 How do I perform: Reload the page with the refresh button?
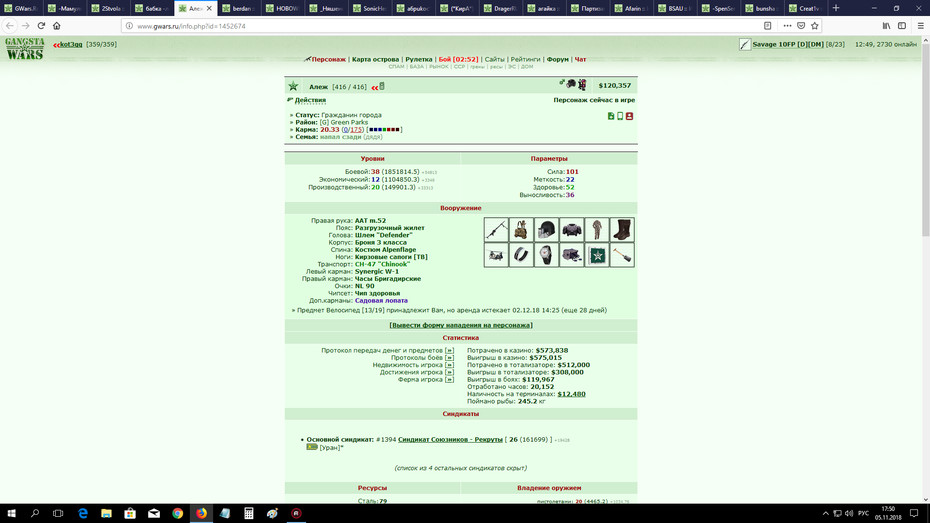41,25
